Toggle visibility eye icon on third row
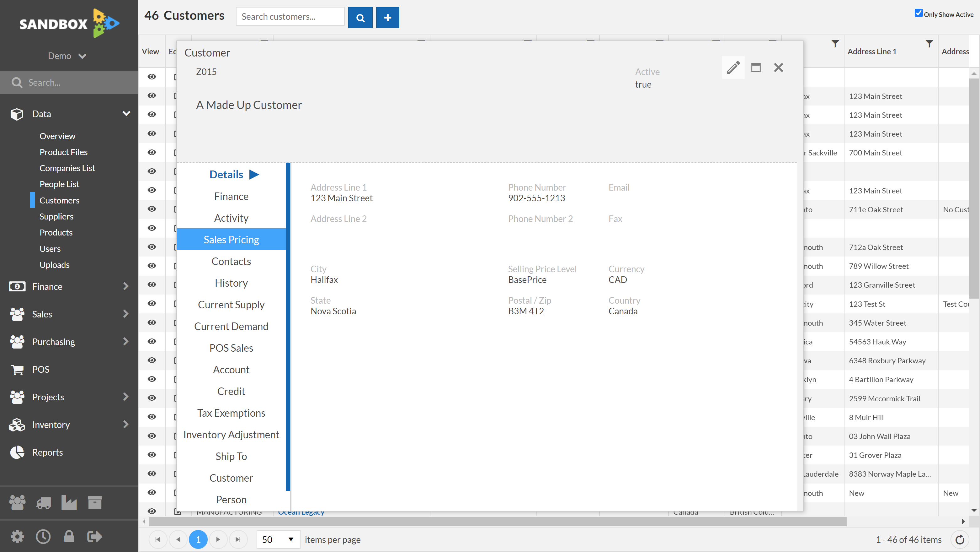Viewport: 980px width, 552px height. [x=152, y=115]
